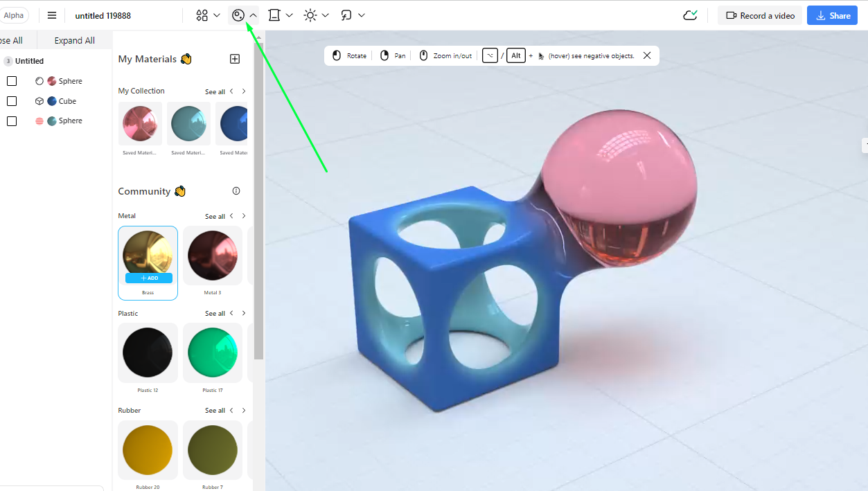The image size is (868, 491).
Task: Open the shapes library icon in toolbar
Action: tap(202, 15)
